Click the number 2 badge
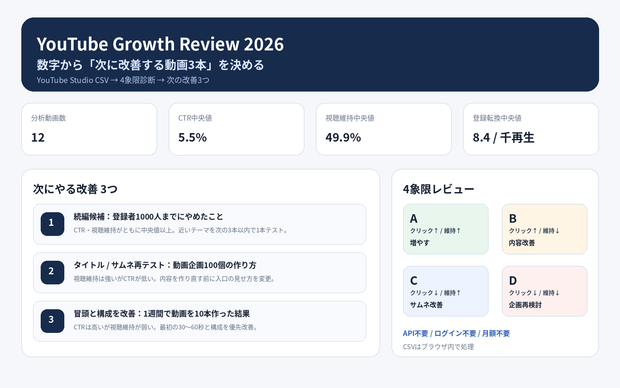Viewport: 620px width, 388px height. (52, 272)
